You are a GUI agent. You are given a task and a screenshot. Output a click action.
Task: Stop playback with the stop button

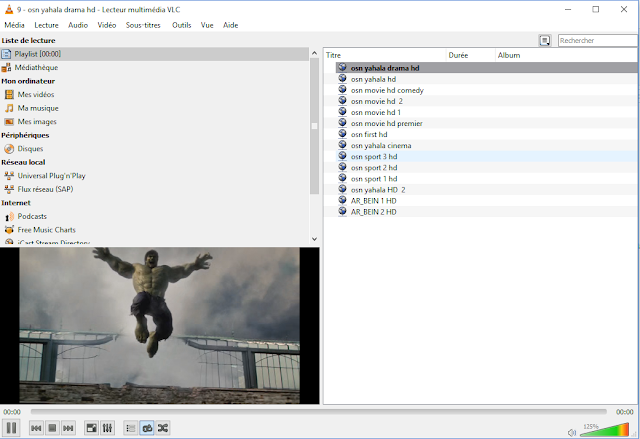[52, 428]
